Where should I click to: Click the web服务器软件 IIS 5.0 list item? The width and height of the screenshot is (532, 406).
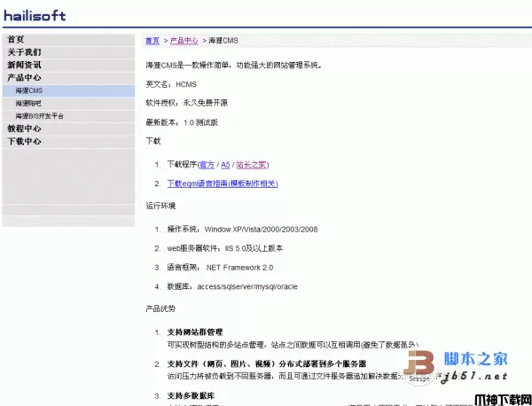pyautogui.click(x=224, y=248)
